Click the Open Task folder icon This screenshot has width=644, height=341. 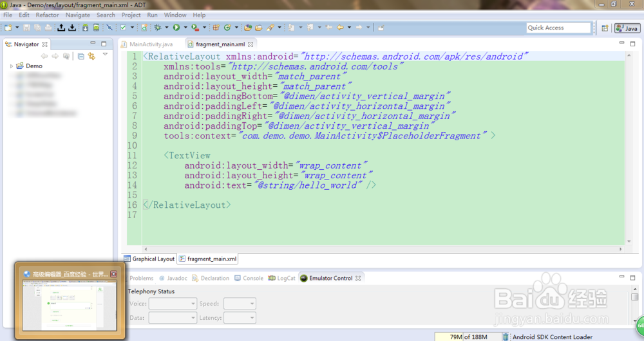[x=259, y=28]
